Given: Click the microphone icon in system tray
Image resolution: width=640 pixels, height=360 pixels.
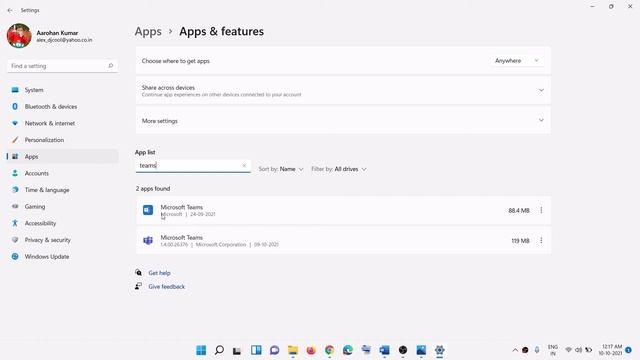Looking at the screenshot, I should tap(537, 350).
